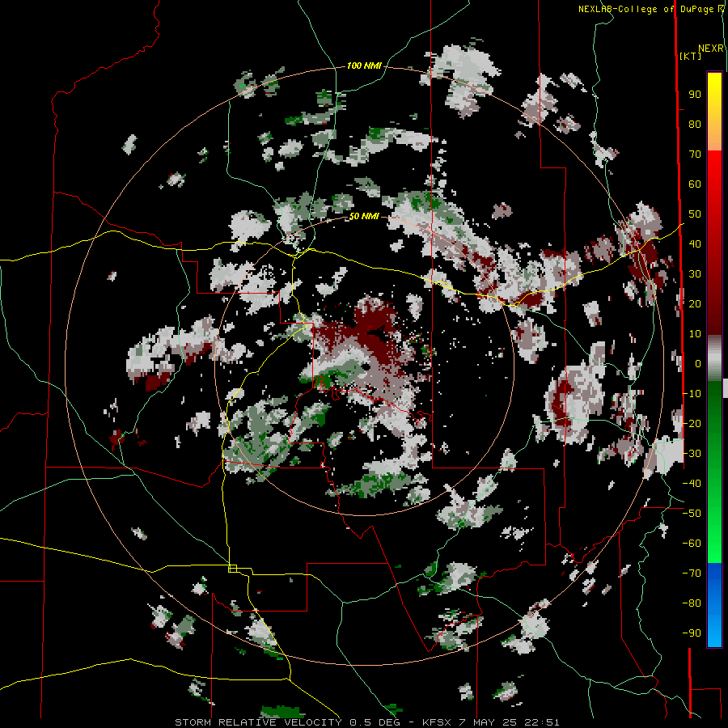This screenshot has height=728, width=728.
Task: Click the "-90" value on velocity scale
Action: (692, 633)
